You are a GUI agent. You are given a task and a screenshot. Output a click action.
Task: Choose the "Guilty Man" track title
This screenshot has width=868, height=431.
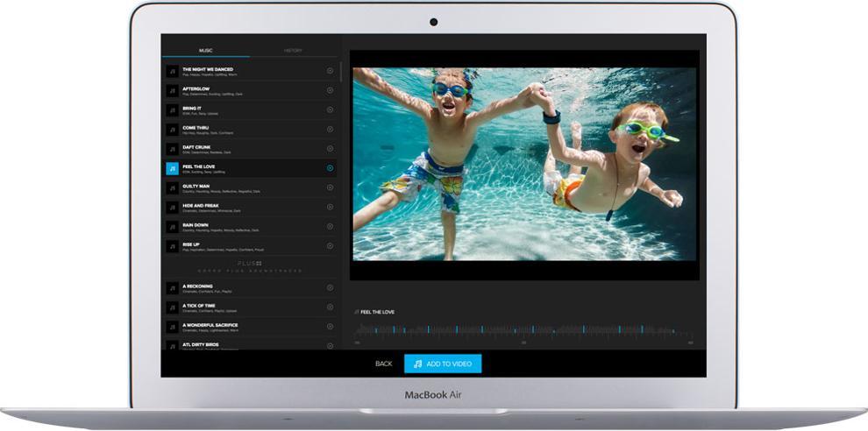coord(196,186)
